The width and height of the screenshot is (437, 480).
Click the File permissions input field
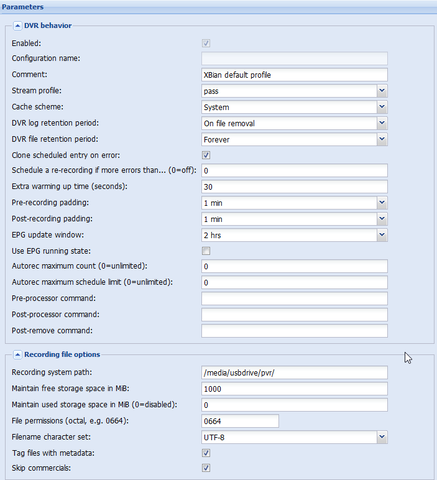click(x=240, y=421)
